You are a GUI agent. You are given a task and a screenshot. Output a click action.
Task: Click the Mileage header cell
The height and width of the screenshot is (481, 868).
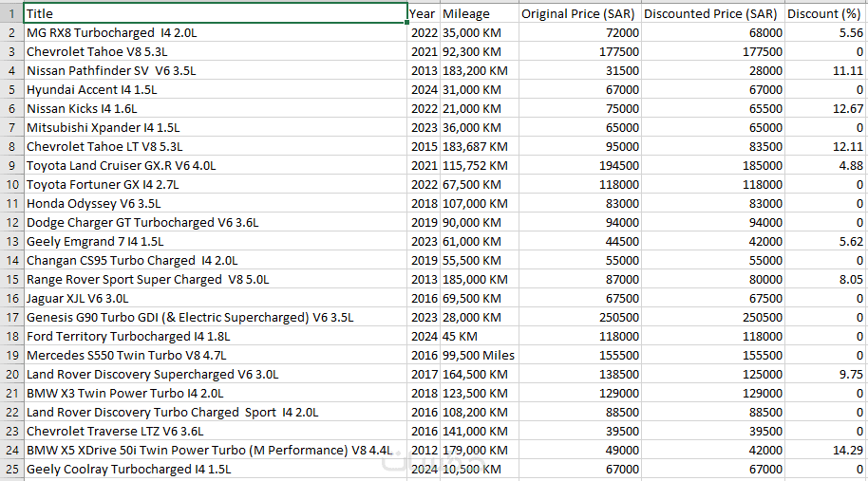point(480,13)
